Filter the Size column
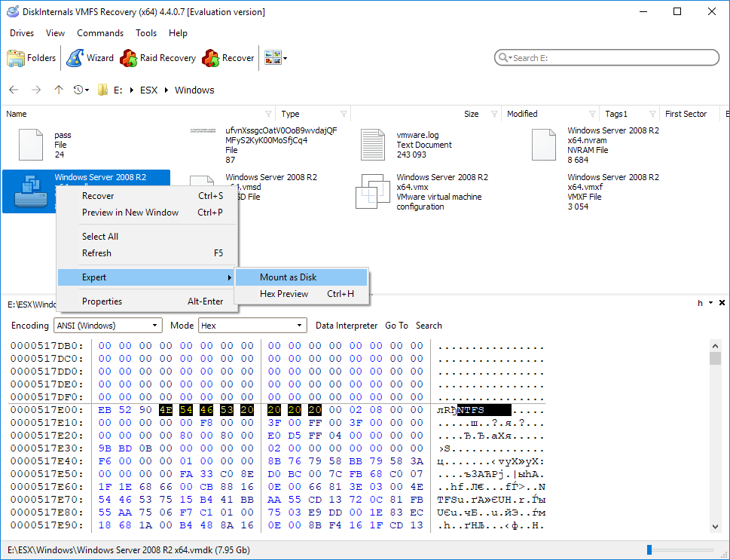The height and width of the screenshot is (560, 730). (494, 114)
